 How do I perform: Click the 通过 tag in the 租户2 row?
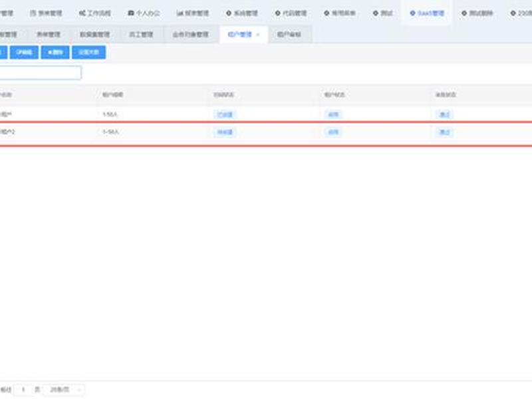click(x=444, y=132)
